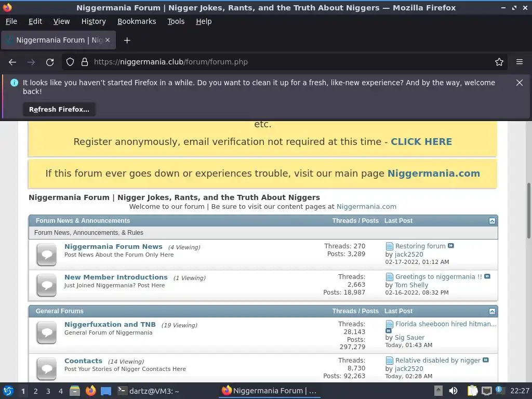Open the taskbar start menu icon
Screen dimensions: 532x399
coord(8,391)
